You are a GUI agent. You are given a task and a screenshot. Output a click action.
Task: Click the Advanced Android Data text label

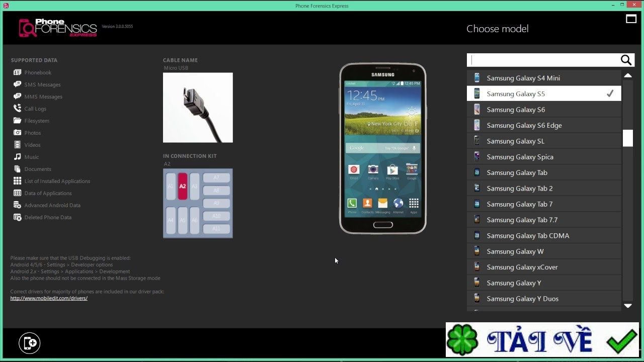[52, 205]
